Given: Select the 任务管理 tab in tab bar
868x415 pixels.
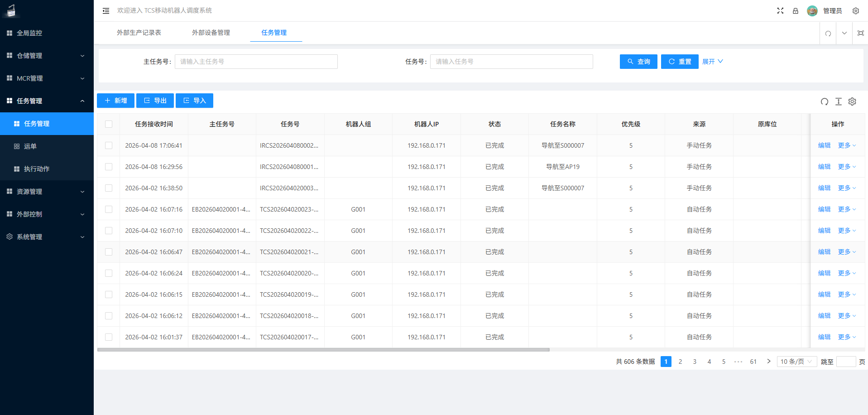Looking at the screenshot, I should point(274,33).
